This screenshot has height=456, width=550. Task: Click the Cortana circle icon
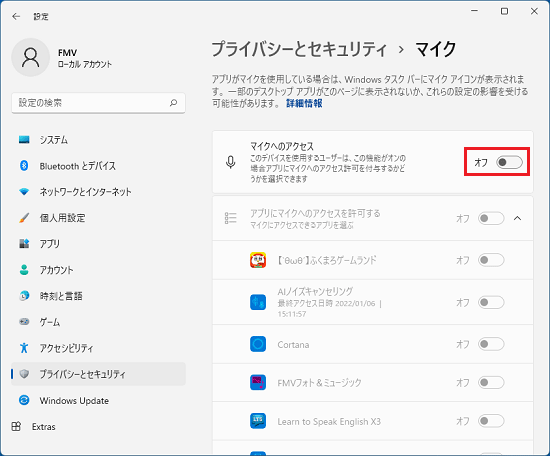coord(258,344)
